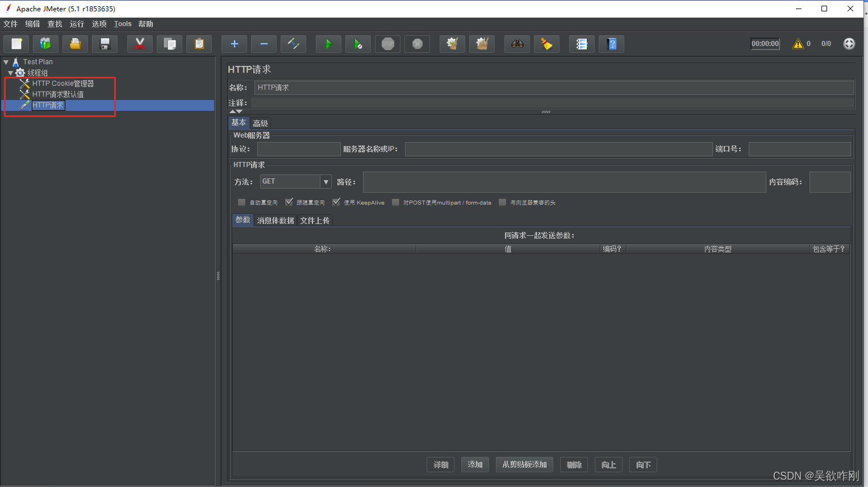
Task: Select HTTP Cookie管理器 in the tree
Action: 63,84
